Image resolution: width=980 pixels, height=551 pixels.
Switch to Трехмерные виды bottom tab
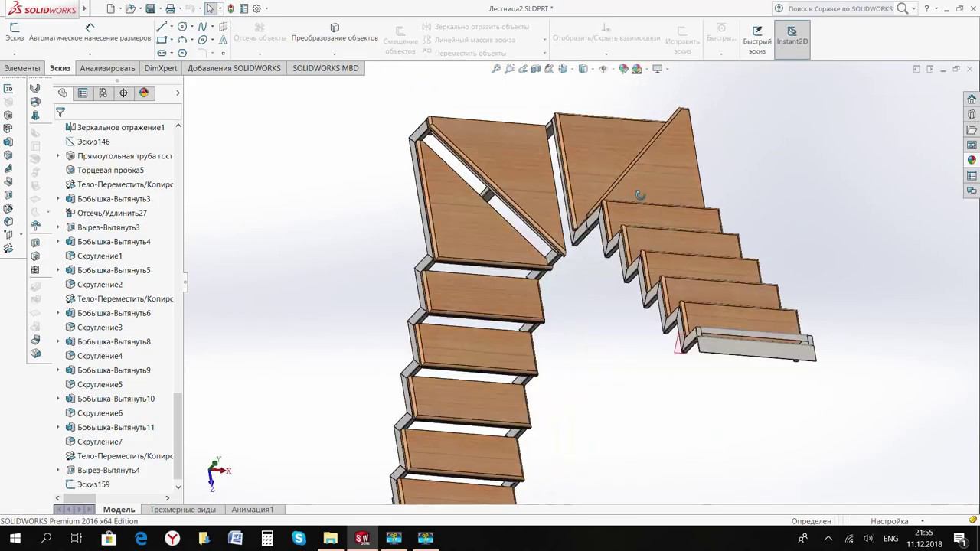coord(183,510)
